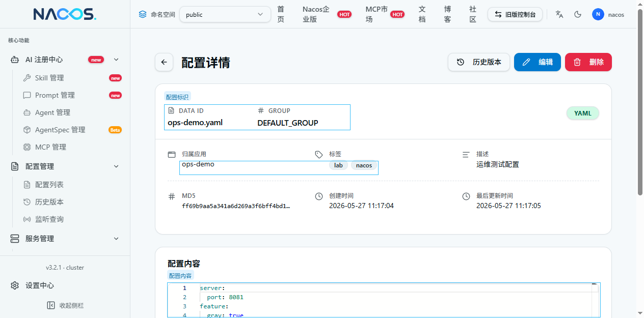The width and height of the screenshot is (644, 318).
Task: Click the Prompt 管理 chat icon
Action: click(27, 95)
